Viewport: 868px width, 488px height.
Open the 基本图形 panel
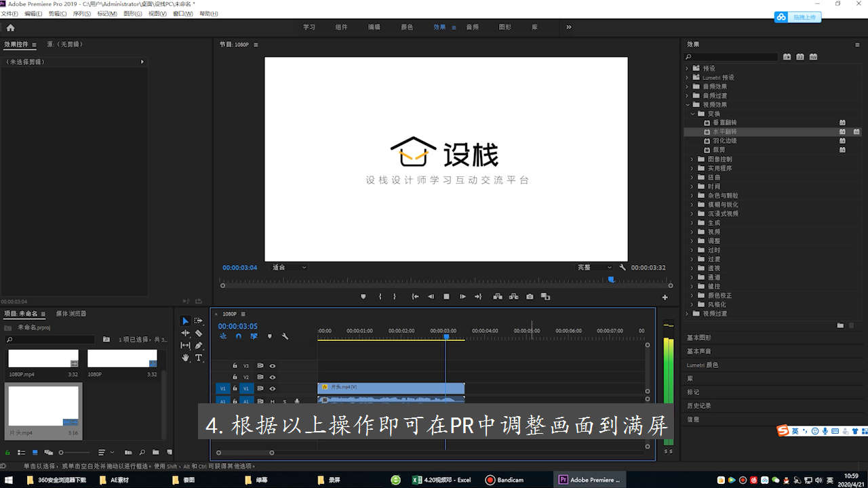699,338
